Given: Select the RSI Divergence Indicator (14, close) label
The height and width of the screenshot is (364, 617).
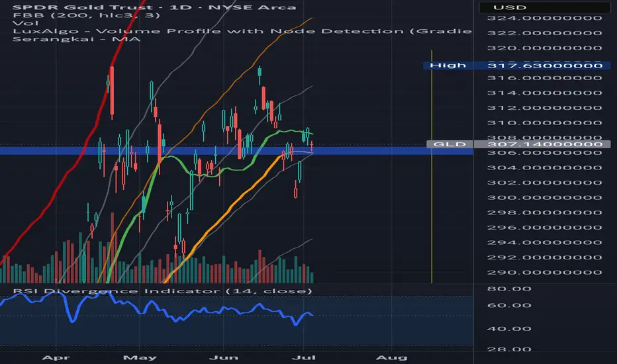Looking at the screenshot, I should (x=162, y=291).
